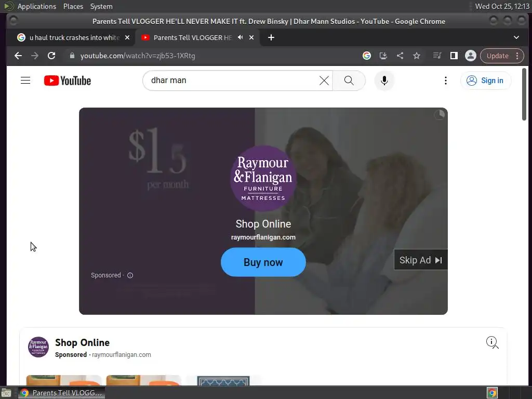Image resolution: width=532 pixels, height=399 pixels.
Task: Clear the search text with X
Action: [x=324, y=81]
